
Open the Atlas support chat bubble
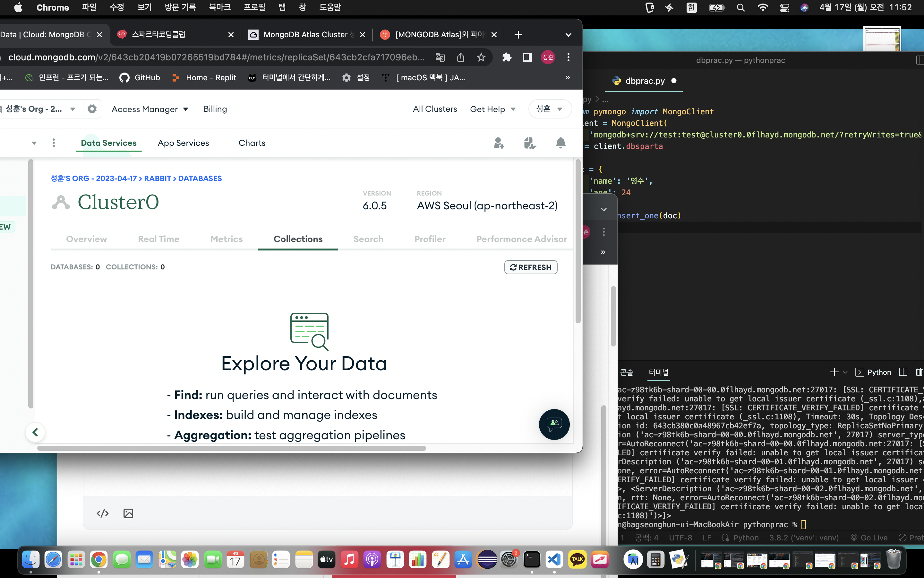pyautogui.click(x=554, y=424)
